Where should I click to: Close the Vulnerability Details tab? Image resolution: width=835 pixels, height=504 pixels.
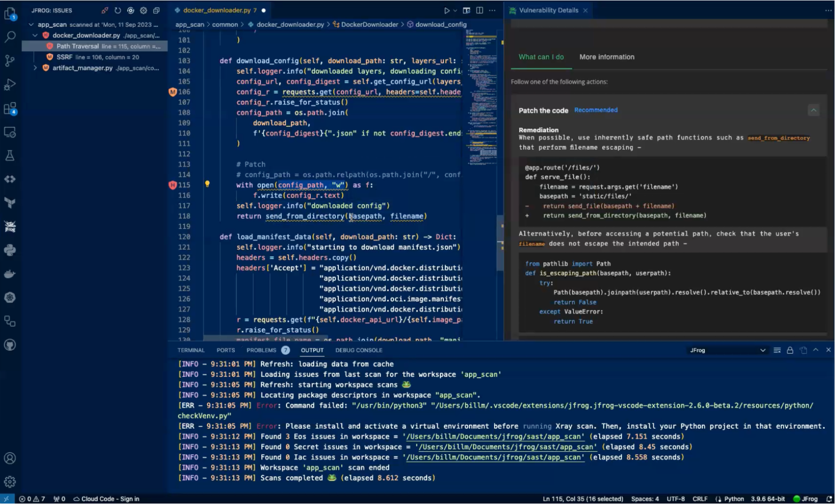coord(585,11)
